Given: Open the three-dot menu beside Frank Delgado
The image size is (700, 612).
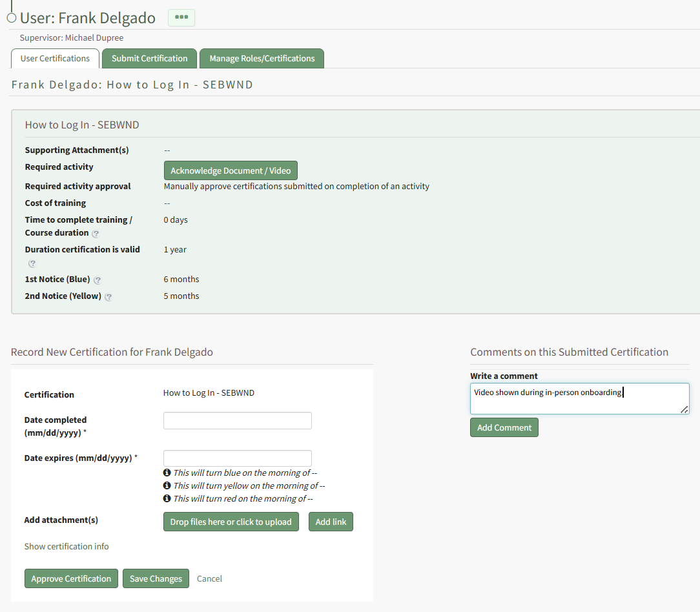Looking at the screenshot, I should click(x=181, y=17).
